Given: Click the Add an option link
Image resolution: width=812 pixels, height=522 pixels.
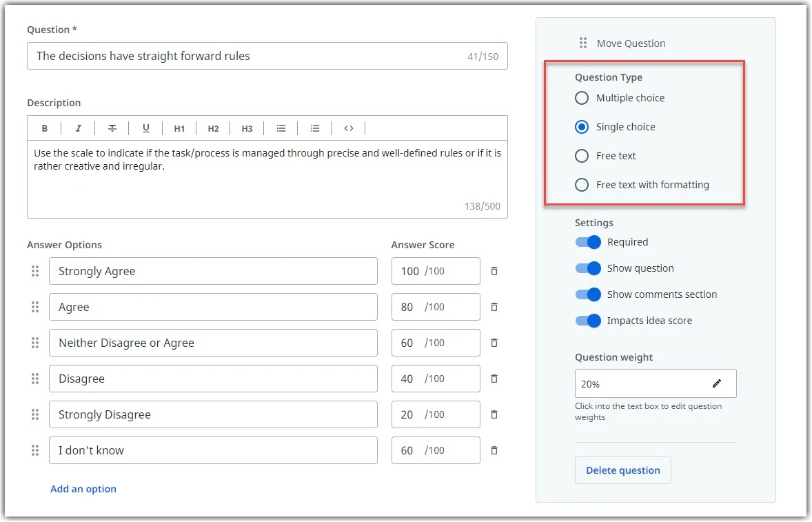Looking at the screenshot, I should [x=83, y=489].
